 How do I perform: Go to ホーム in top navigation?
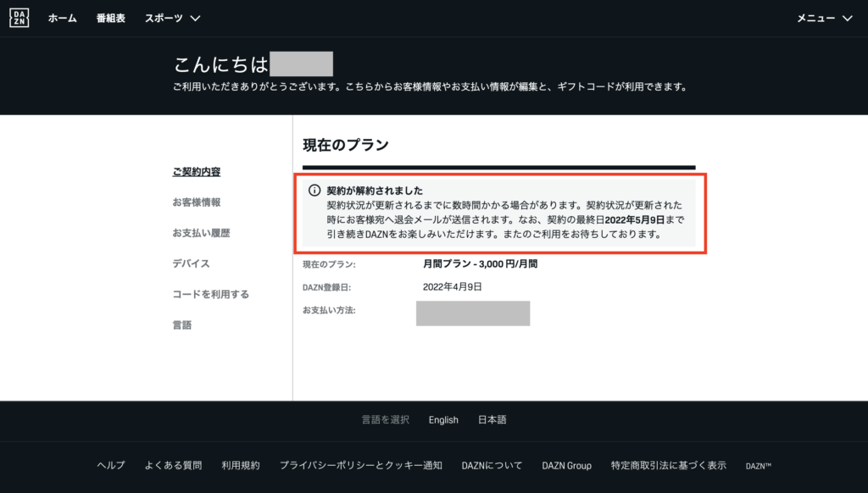click(x=63, y=19)
